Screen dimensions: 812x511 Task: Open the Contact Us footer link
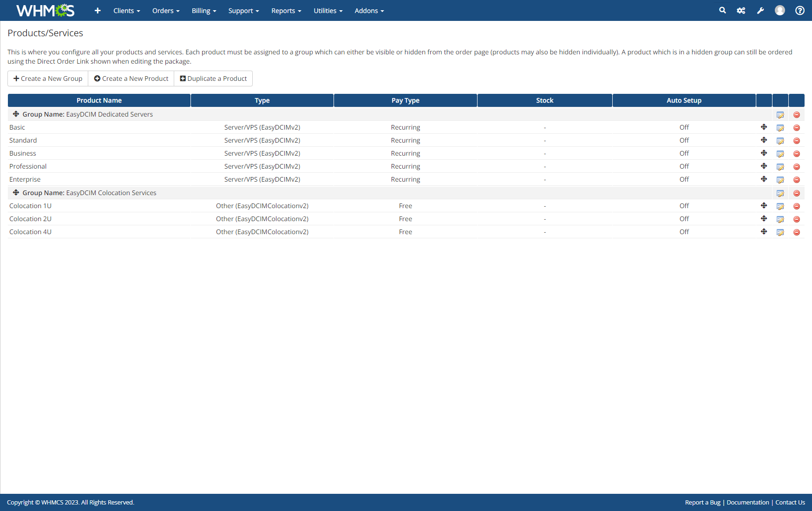pos(790,503)
